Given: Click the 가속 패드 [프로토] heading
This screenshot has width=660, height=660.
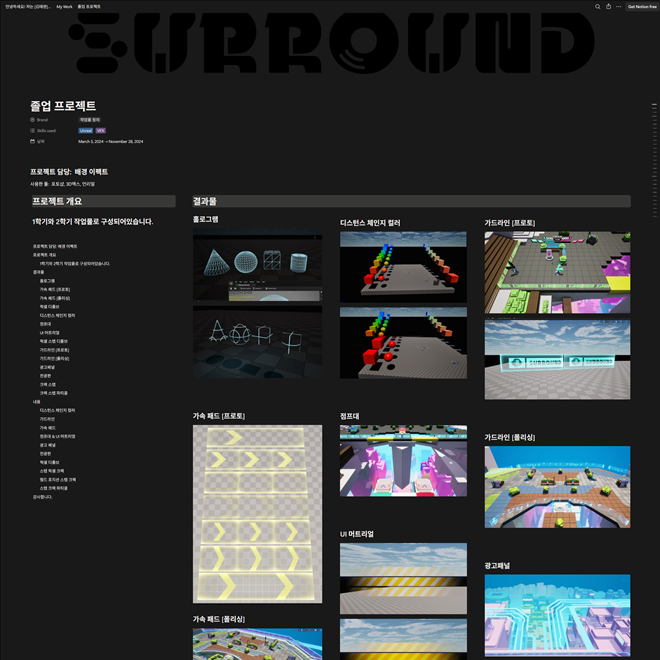Looking at the screenshot, I should coord(219,416).
